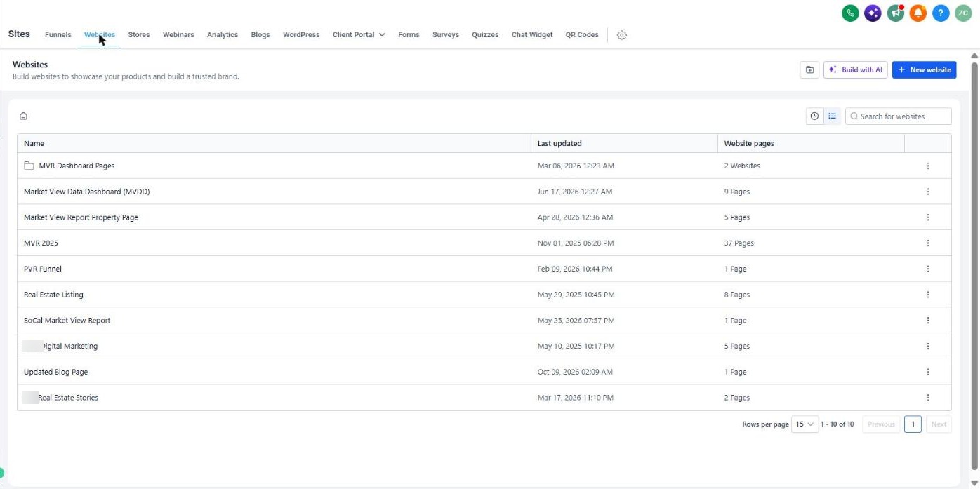The width and height of the screenshot is (980, 489).
Task: Open the megaphone announcements icon
Action: (x=895, y=13)
